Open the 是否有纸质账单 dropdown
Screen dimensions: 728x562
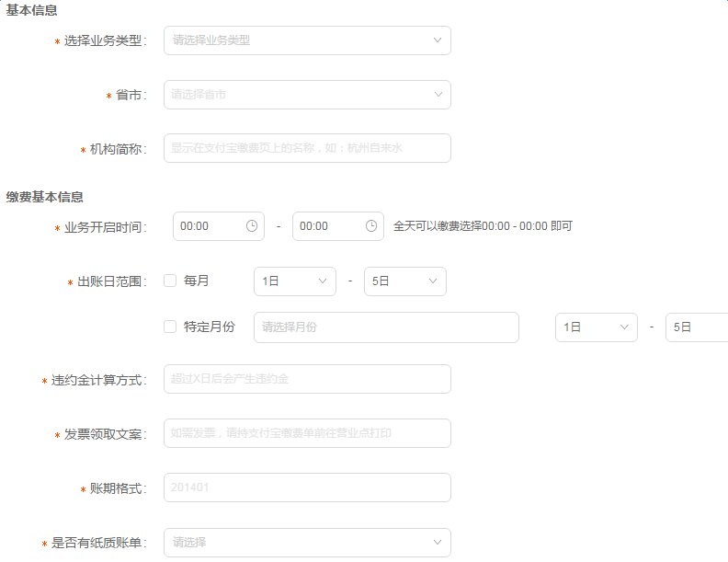click(x=307, y=543)
